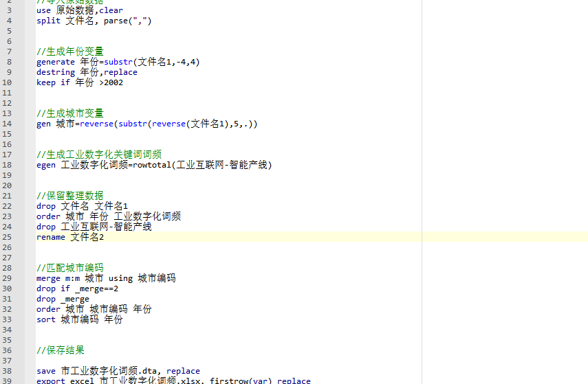
Task: Click the 'drop _merge' line
Action: pyautogui.click(x=63, y=299)
